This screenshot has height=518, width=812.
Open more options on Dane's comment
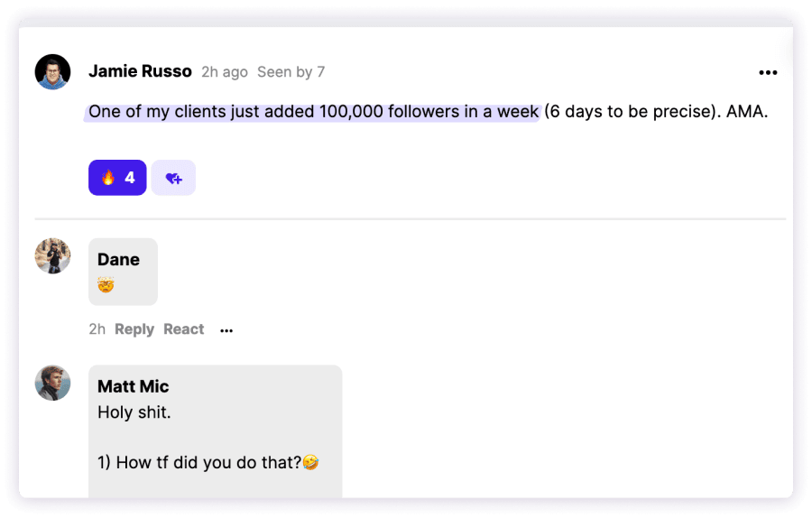pos(226,330)
